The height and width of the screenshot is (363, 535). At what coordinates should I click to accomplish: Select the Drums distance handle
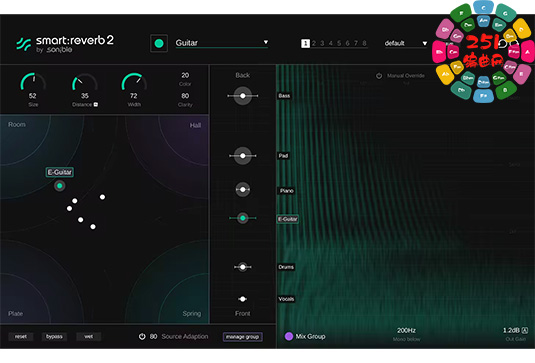click(x=243, y=267)
